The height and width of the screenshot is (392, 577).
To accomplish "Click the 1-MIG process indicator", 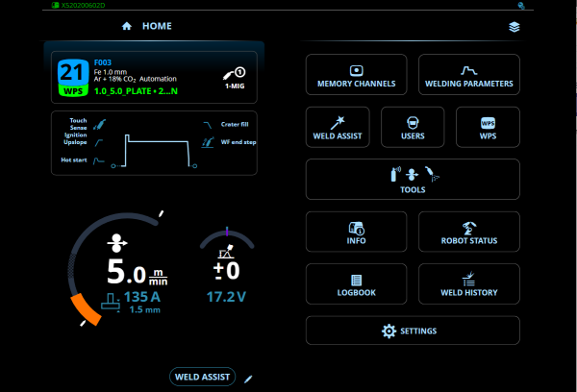I will [232, 75].
